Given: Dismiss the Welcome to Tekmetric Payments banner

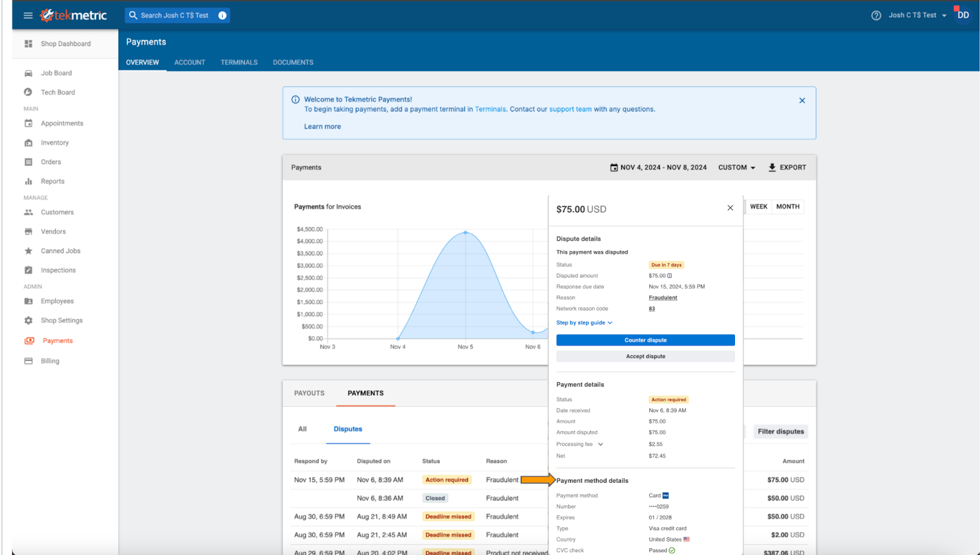Looking at the screenshot, I should [x=802, y=100].
